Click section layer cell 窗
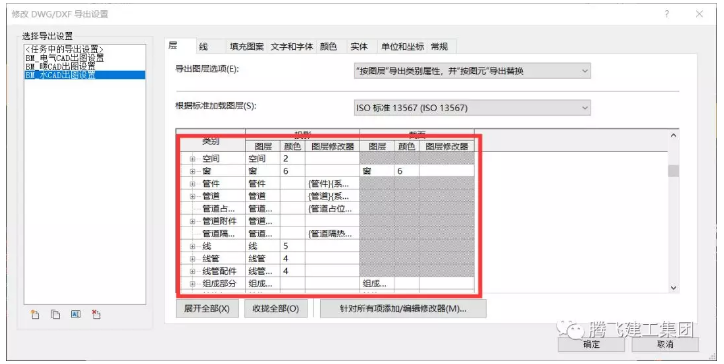The height and width of the screenshot is (364, 724). point(377,171)
